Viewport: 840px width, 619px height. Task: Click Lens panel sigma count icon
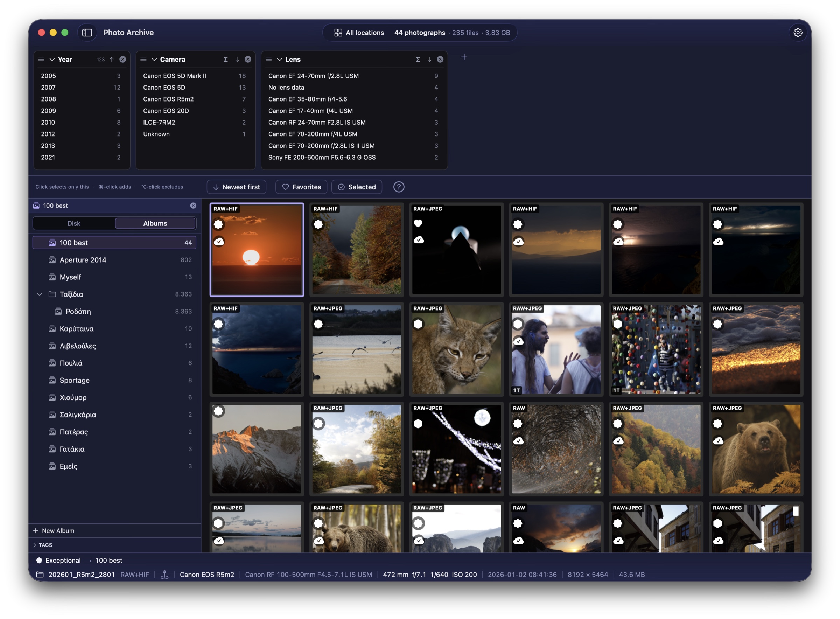coord(418,59)
